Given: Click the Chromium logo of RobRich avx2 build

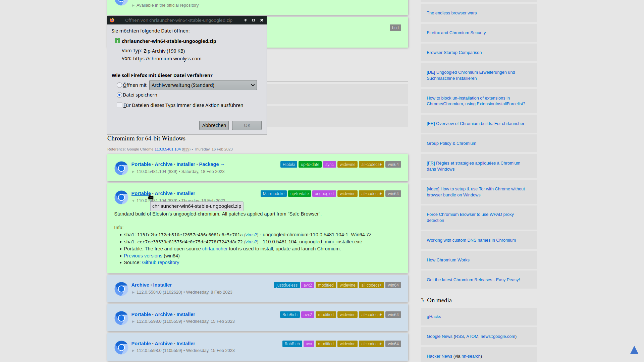Looking at the screenshot, I should pos(121,318).
